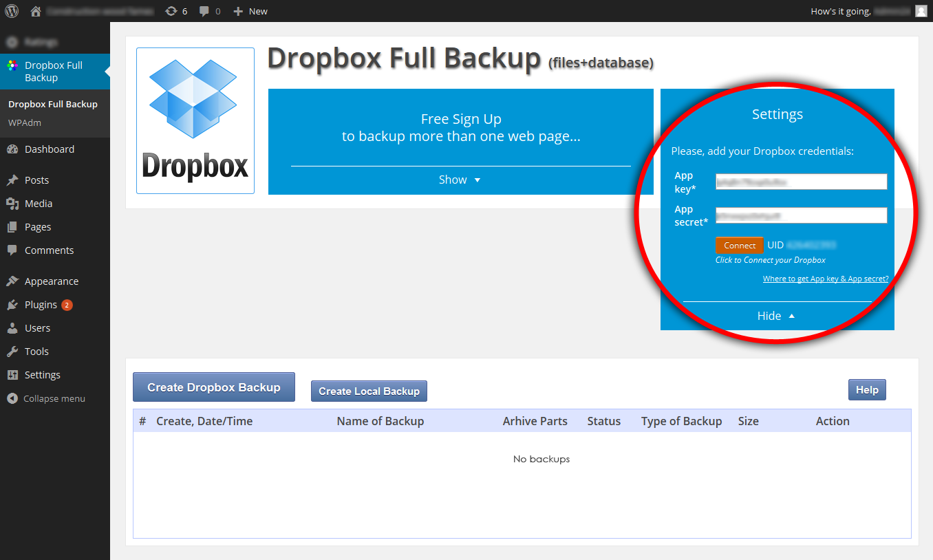Open Where to get App key & App secret link
933x560 pixels.
(x=826, y=279)
